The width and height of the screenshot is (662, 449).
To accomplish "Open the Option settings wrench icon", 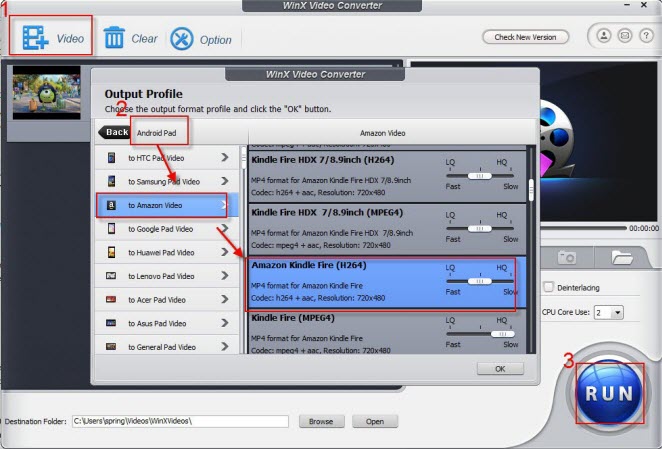I will 182,39.
